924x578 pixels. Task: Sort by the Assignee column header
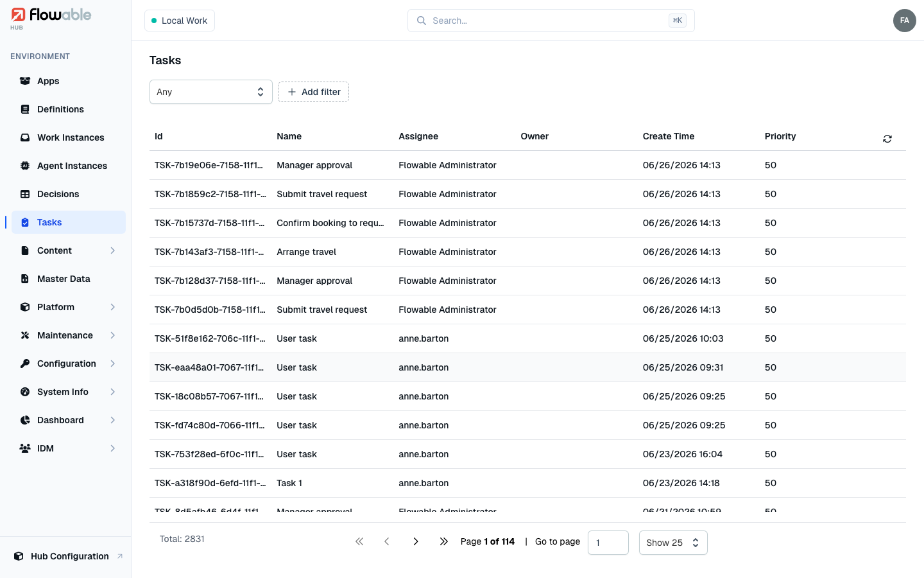click(x=418, y=136)
